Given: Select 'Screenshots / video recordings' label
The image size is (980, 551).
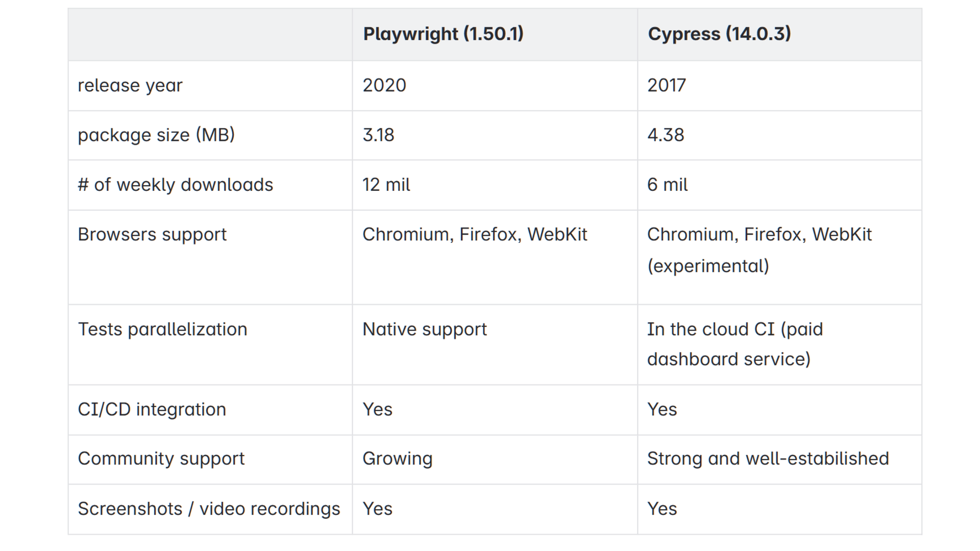Looking at the screenshot, I should 209,509.
